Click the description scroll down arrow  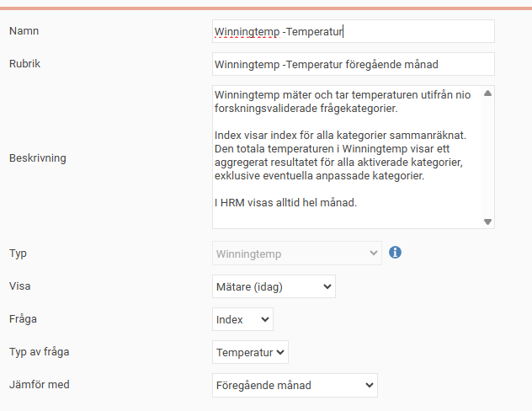487,222
